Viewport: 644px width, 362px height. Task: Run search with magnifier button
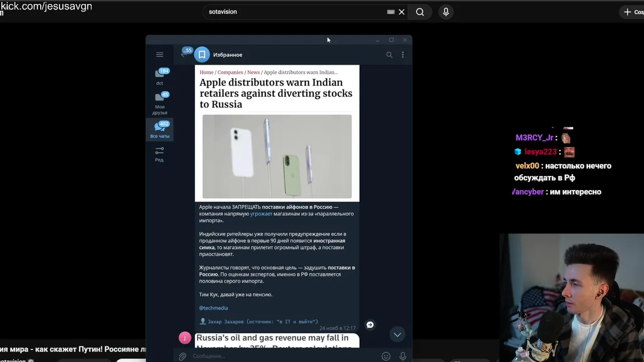[x=420, y=12]
